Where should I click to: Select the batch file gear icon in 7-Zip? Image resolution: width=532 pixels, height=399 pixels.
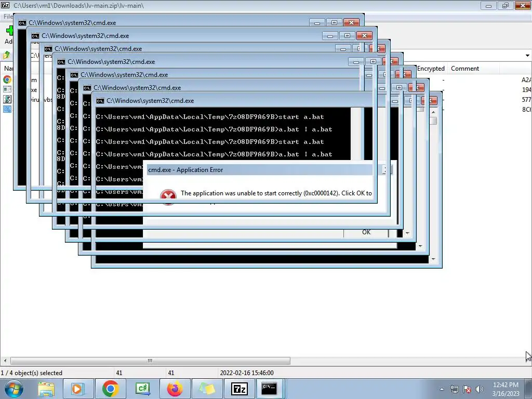click(7, 109)
